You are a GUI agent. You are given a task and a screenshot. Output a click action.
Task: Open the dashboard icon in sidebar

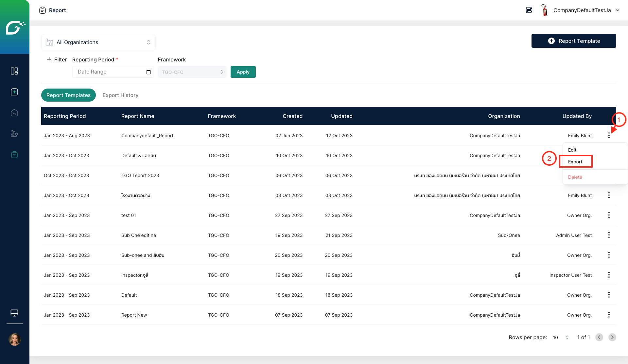(14, 71)
